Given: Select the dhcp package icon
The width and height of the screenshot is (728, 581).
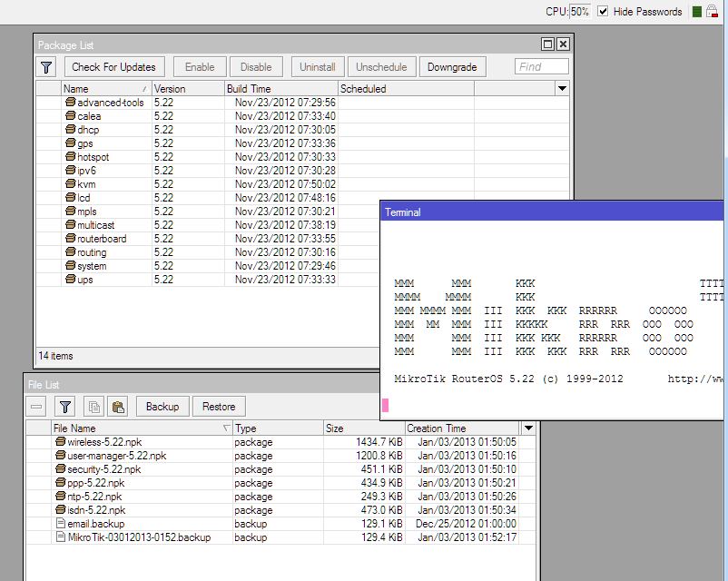Looking at the screenshot, I should pos(70,129).
